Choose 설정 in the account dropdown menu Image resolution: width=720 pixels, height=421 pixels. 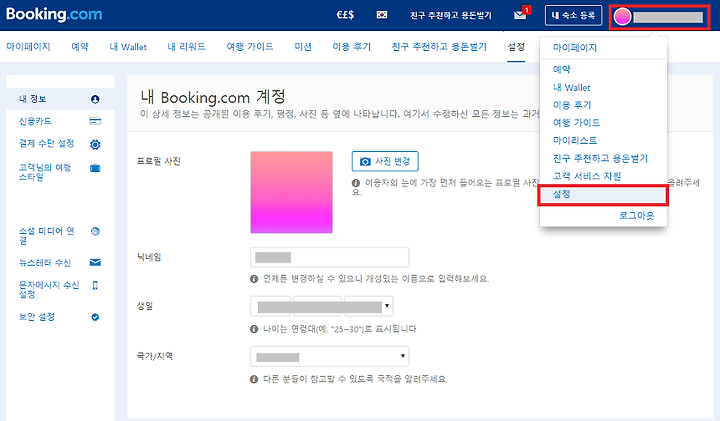click(x=603, y=194)
